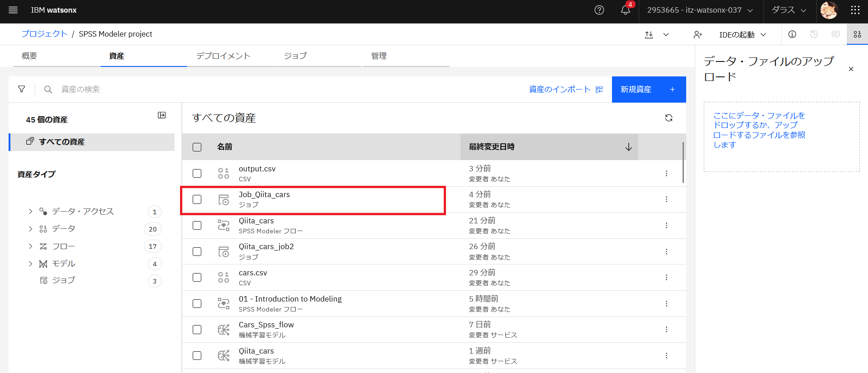Check the Job_Qiita_cars row checkbox
The width and height of the screenshot is (868, 373).
[197, 199]
